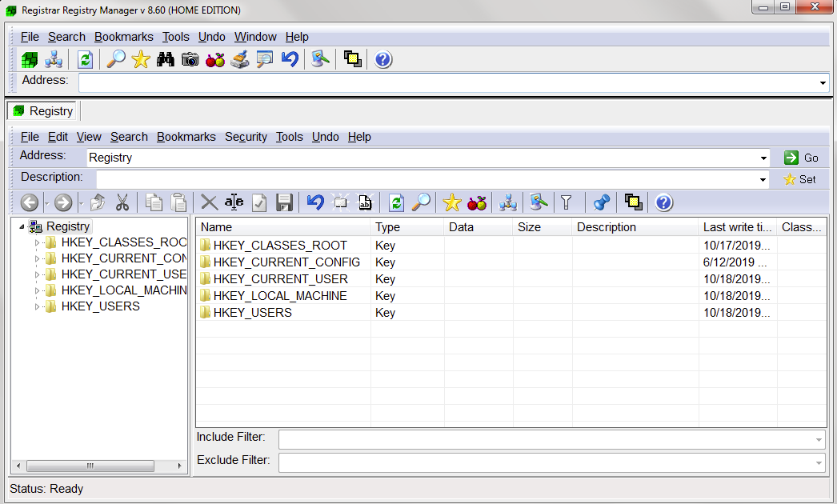Click the blue undo arrow in top toolbar

click(290, 58)
